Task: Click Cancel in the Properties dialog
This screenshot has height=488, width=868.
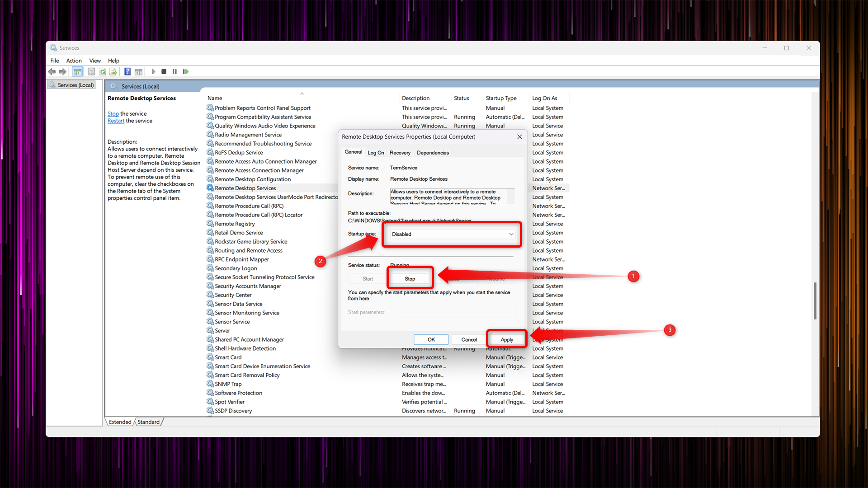Action: tap(469, 340)
